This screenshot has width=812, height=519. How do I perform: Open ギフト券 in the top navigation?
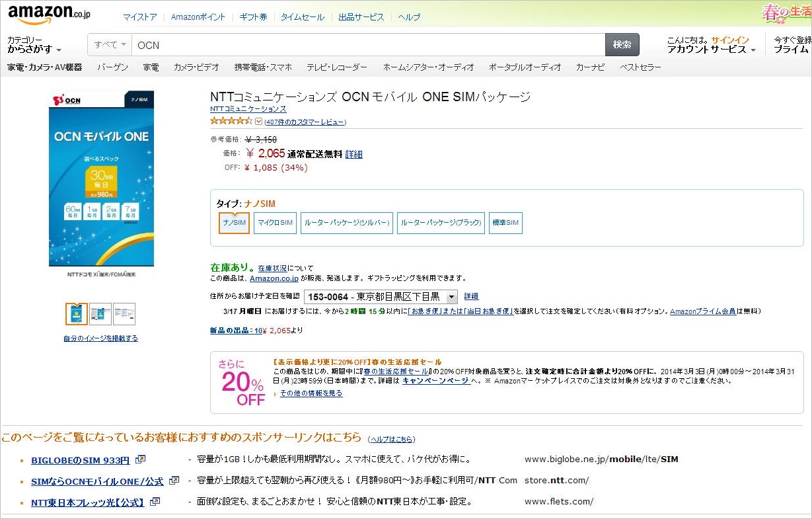point(253,17)
